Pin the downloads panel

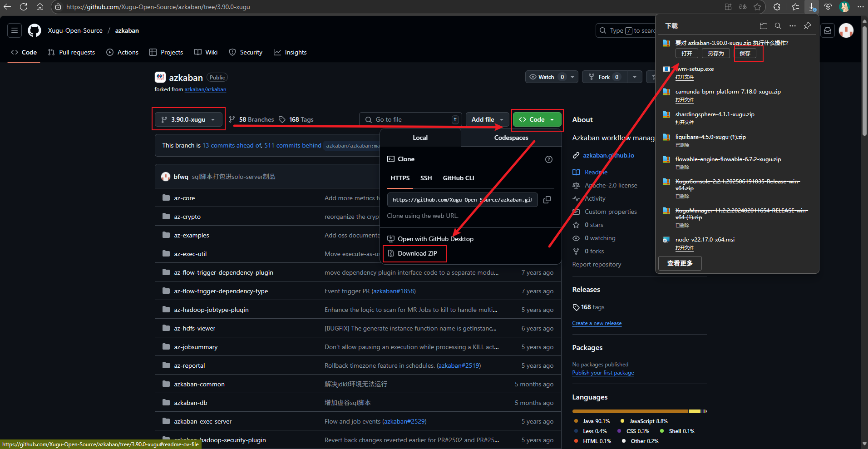(807, 26)
